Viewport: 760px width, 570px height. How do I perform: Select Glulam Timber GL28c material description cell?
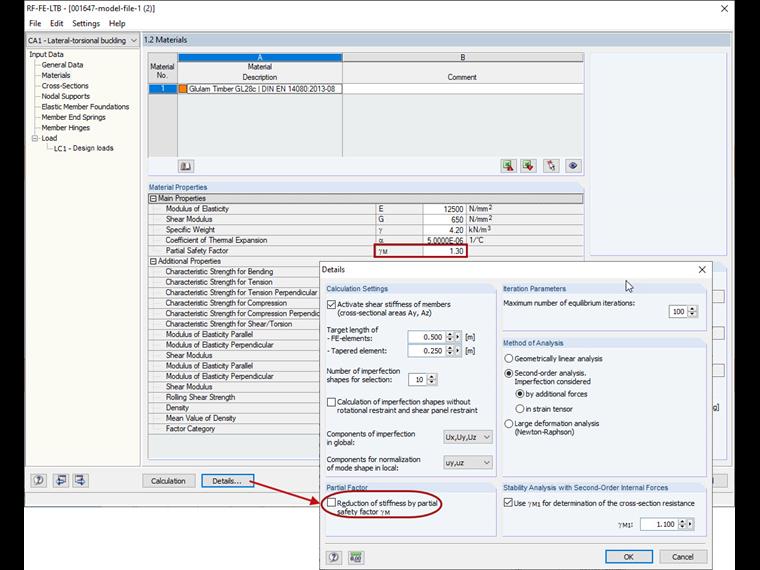click(x=260, y=89)
